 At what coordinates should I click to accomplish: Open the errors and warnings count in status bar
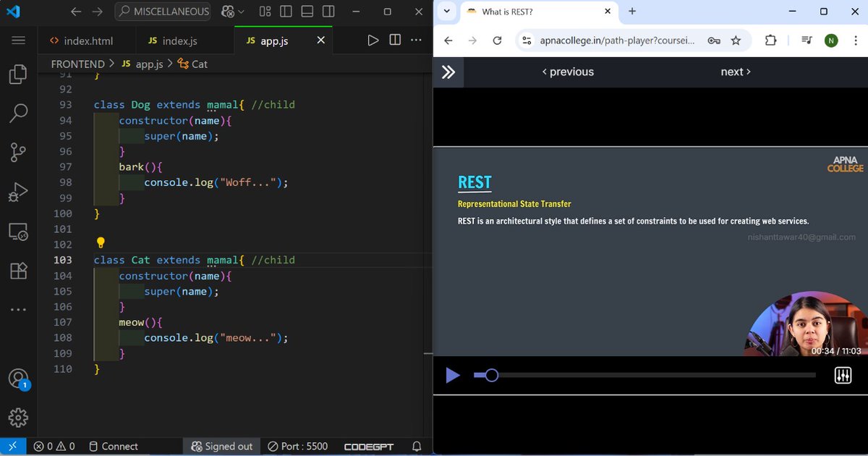point(54,447)
